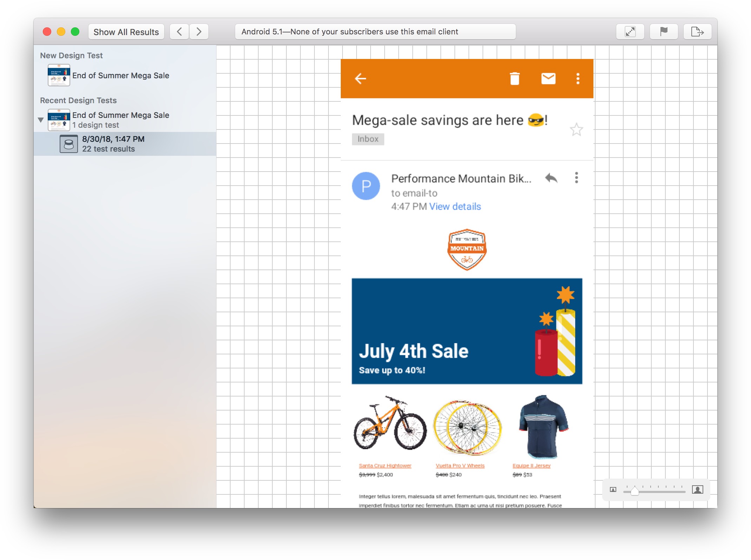
Task: Click the large image zoom-in icon
Action: click(698, 489)
